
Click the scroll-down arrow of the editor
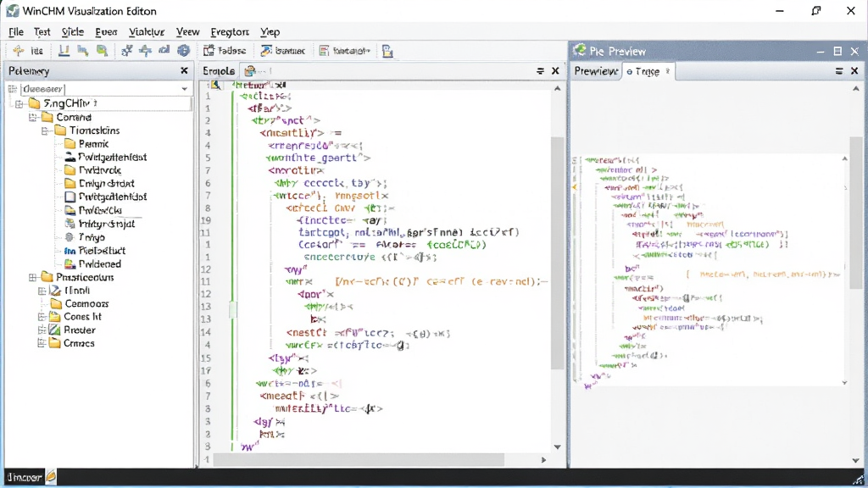[x=558, y=447]
